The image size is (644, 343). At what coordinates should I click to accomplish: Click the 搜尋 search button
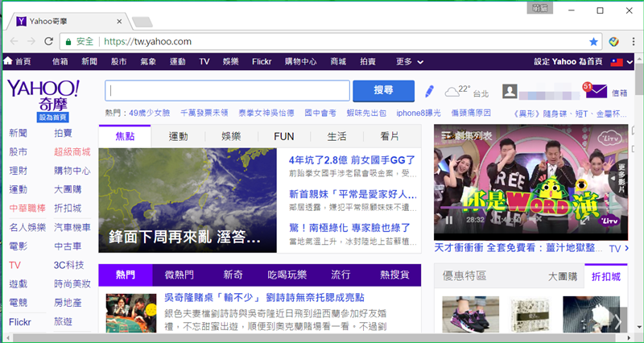tap(384, 91)
